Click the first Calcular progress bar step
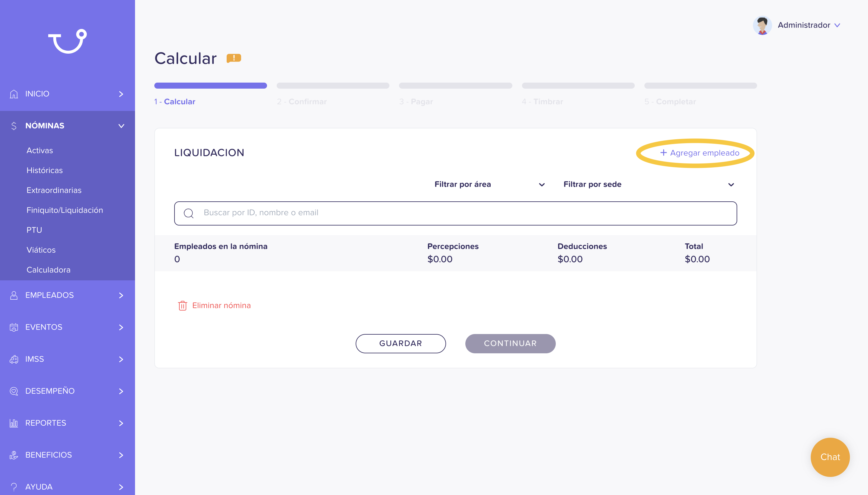 click(x=210, y=85)
